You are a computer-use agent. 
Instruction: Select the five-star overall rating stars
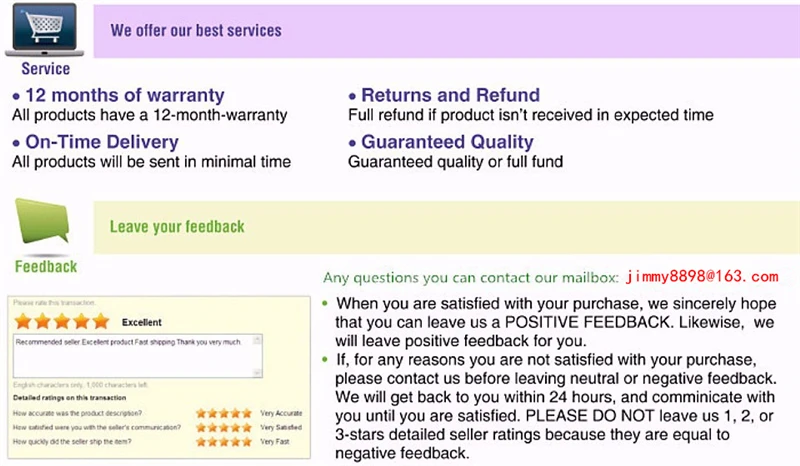pos(62,322)
